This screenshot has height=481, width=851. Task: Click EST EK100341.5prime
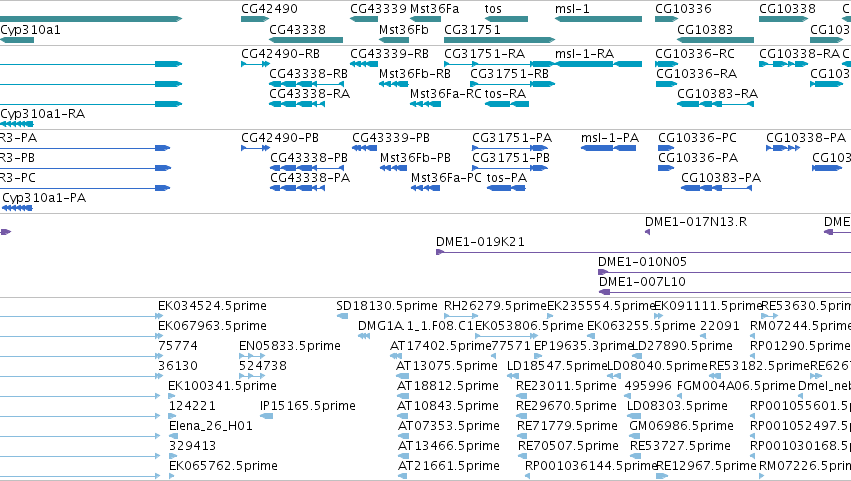222,387
